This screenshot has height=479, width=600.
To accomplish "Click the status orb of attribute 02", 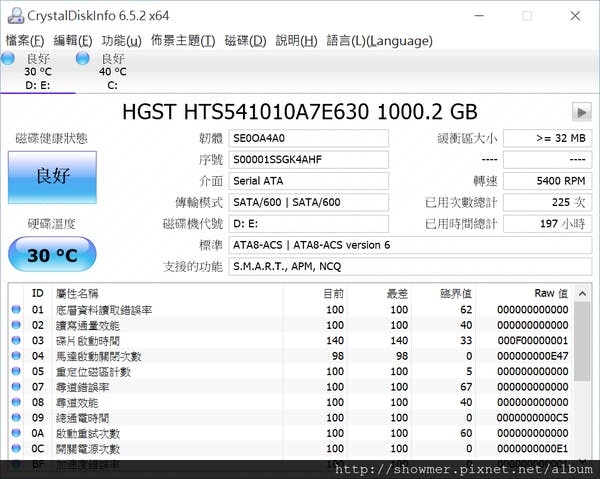I will point(16,325).
